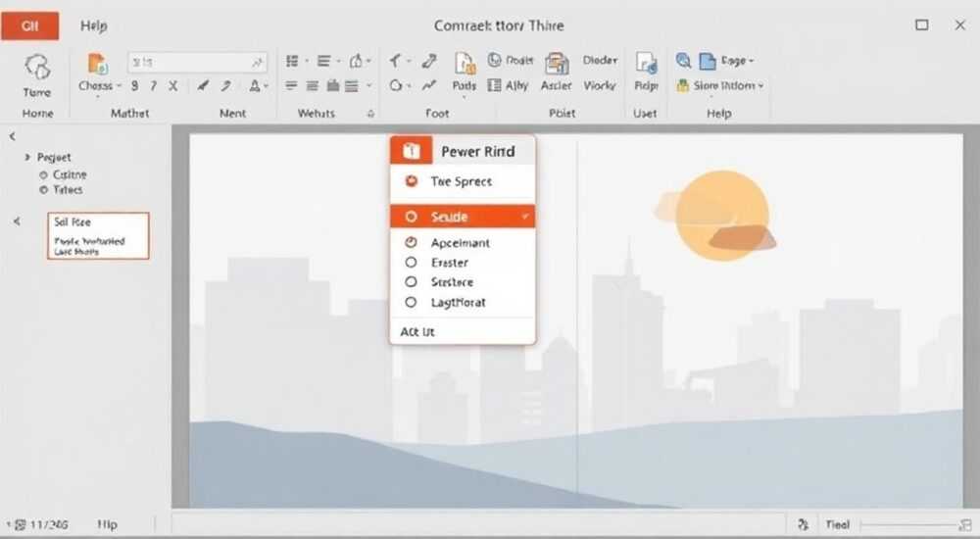Image resolution: width=980 pixels, height=539 pixels.
Task: Click the B bold button
Action: point(134,86)
